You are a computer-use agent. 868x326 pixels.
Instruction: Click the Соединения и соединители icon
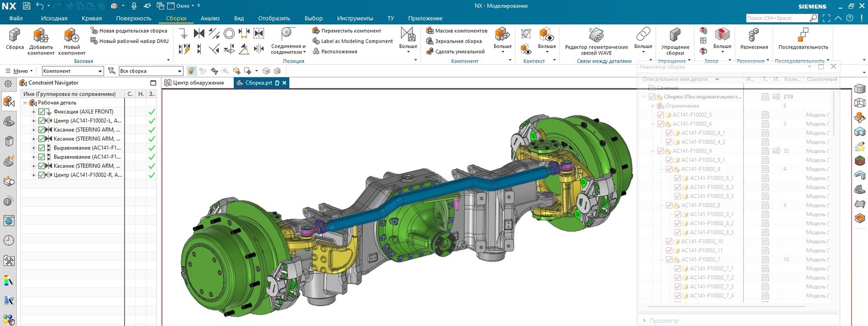point(287,35)
